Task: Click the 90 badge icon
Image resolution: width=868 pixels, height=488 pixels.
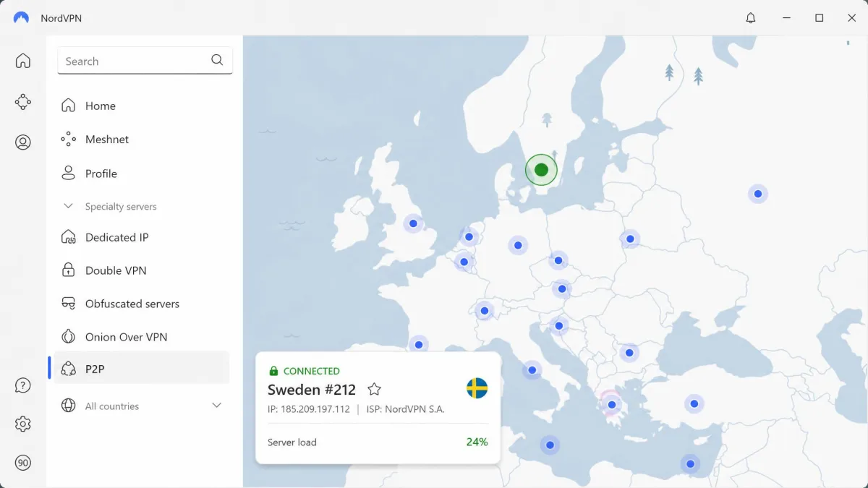Action: pos(23,463)
